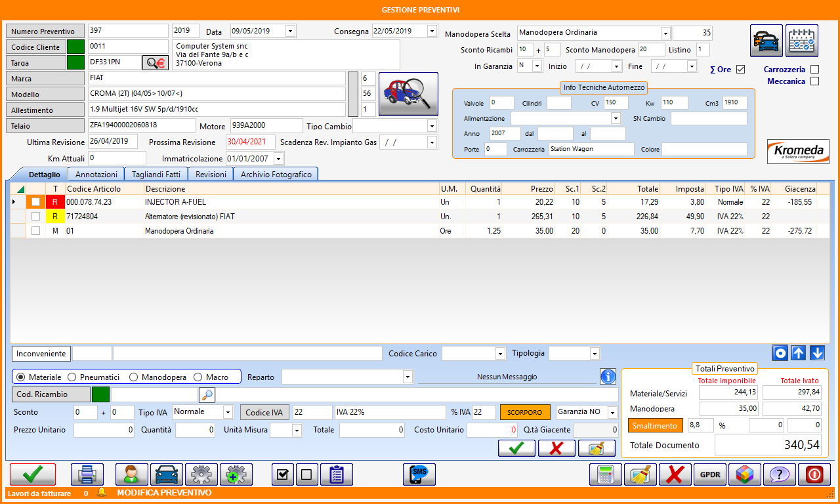Search spare part with magnifier by Cod. Ricambio
The width and height of the screenshot is (840, 504).
coord(207,394)
